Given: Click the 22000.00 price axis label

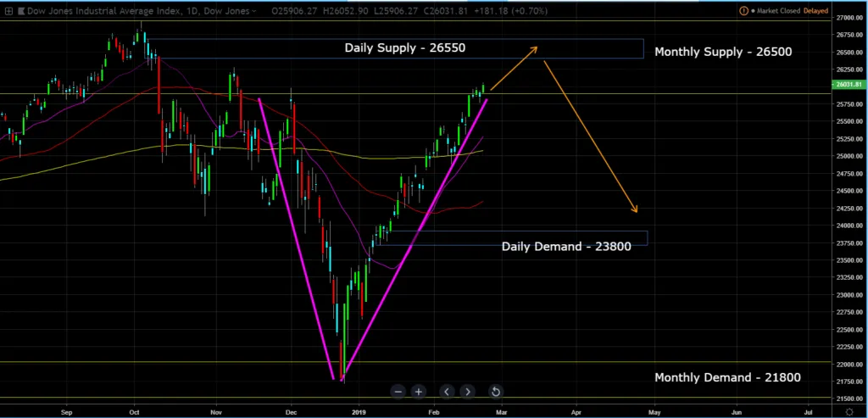Looking at the screenshot, I should (x=849, y=364).
